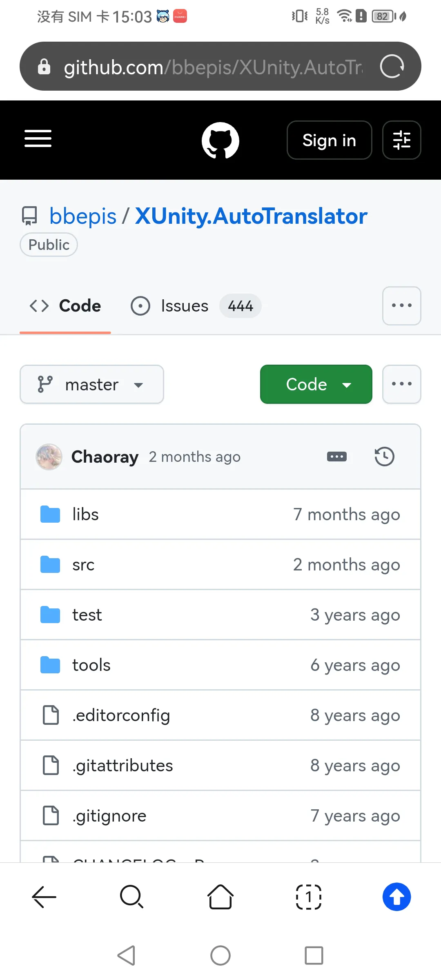
Task: Tap the GitHub Octocat logo
Action: pyautogui.click(x=220, y=140)
